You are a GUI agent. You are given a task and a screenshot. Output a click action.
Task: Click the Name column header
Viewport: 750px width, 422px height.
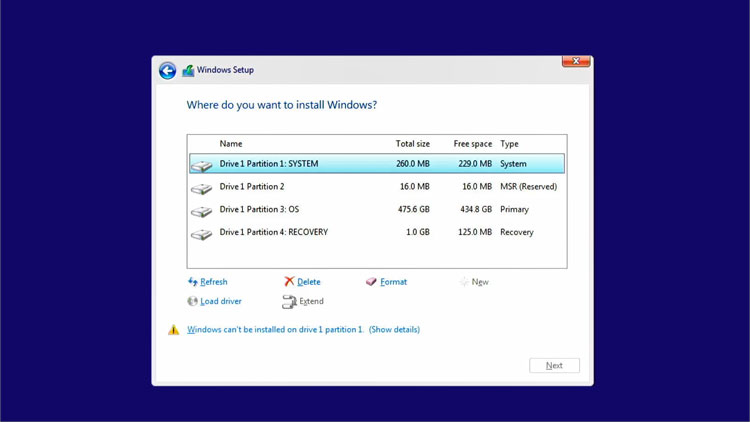click(231, 144)
